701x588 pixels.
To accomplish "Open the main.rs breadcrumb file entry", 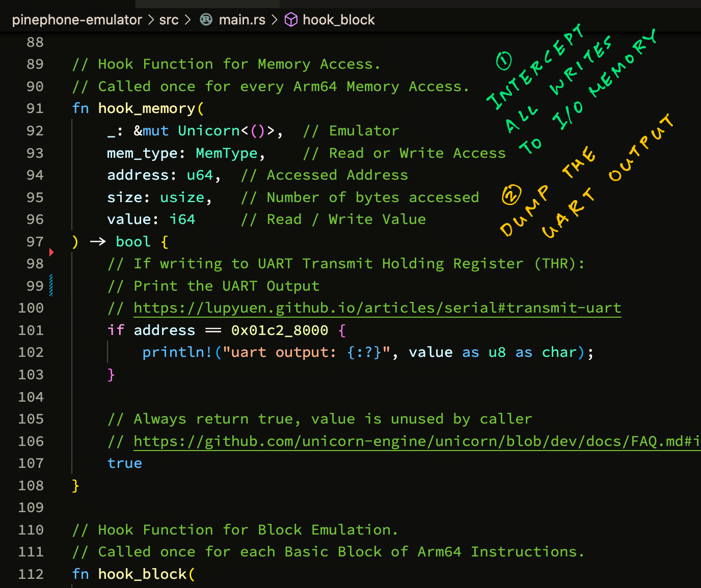I will 242,20.
